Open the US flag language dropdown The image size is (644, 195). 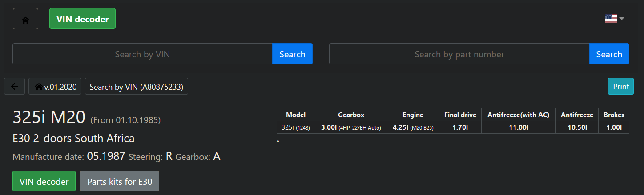coord(614,19)
